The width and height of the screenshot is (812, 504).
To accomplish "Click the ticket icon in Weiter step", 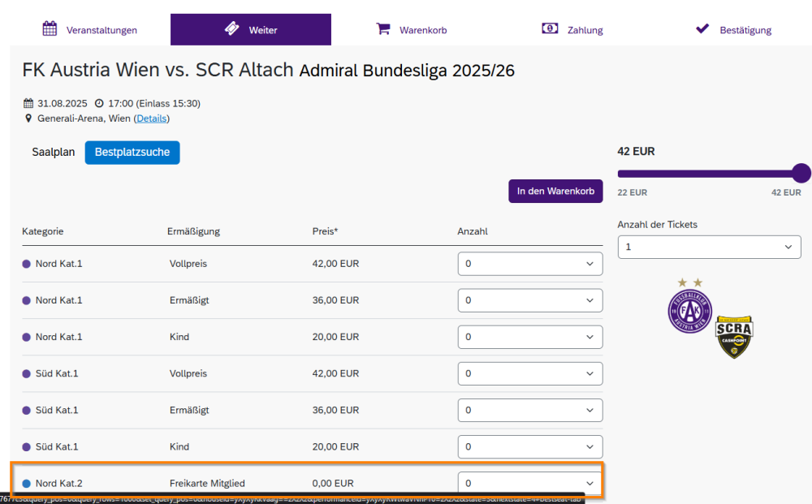I will (232, 29).
